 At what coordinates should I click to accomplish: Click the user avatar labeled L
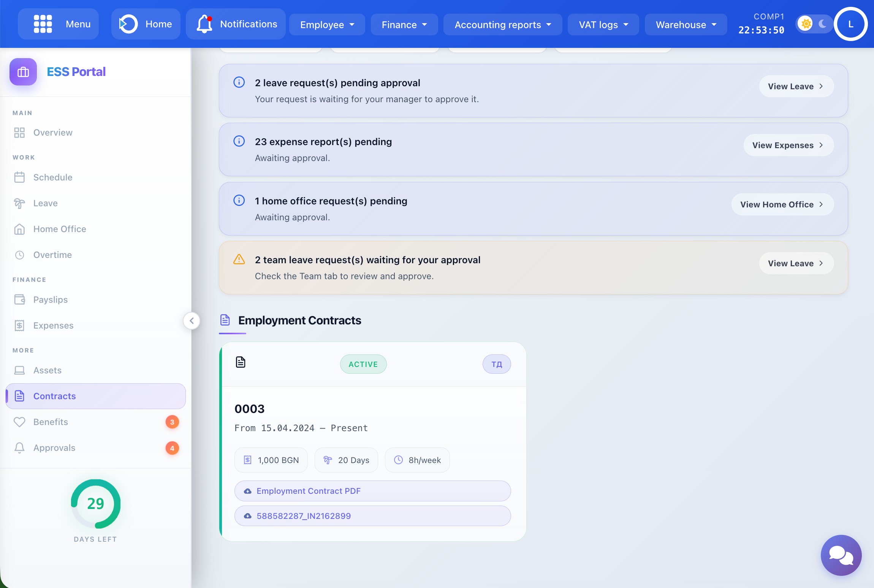pos(850,24)
